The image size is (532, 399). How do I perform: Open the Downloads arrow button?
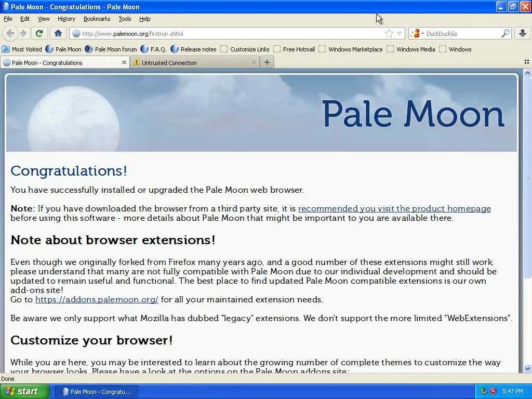pyautogui.click(x=523, y=33)
